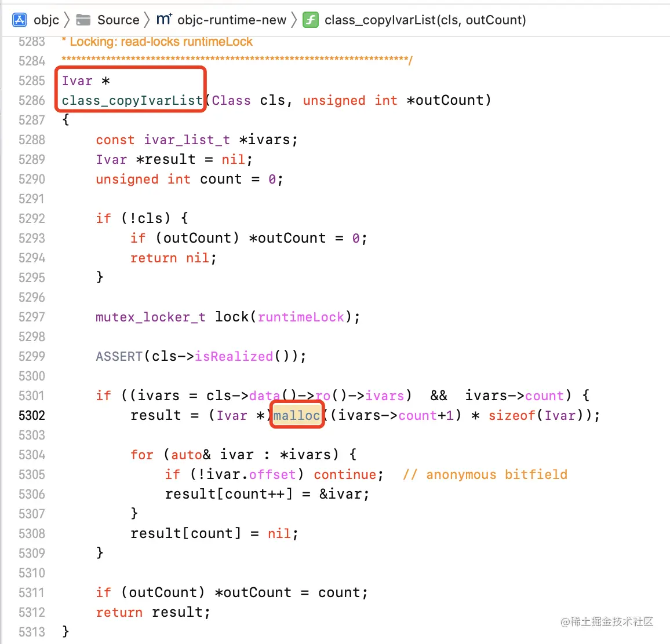Screen dimensions: 670x644
Task: Click line number 5297 in gutter
Action: click(32, 317)
